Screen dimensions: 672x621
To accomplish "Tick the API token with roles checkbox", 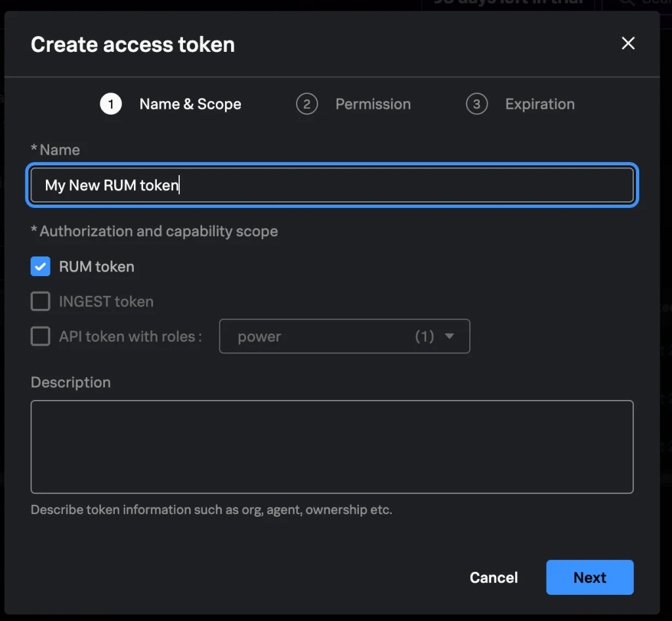I will pos(41,336).
